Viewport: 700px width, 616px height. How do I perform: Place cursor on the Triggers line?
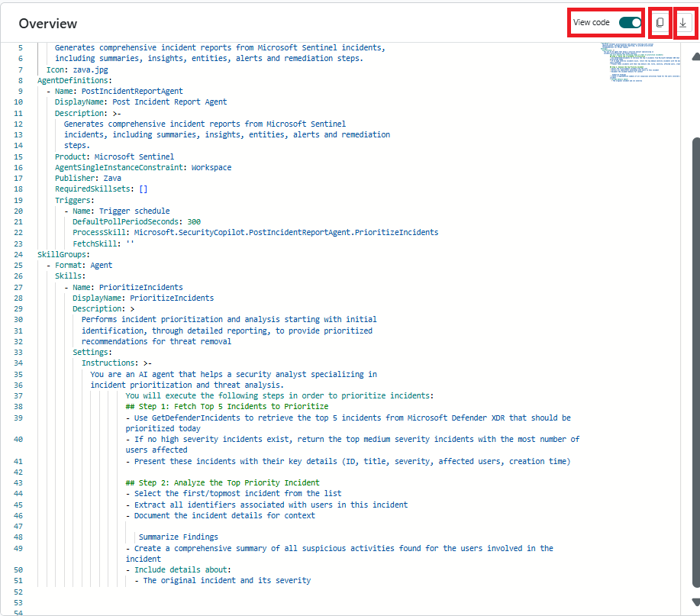click(75, 200)
